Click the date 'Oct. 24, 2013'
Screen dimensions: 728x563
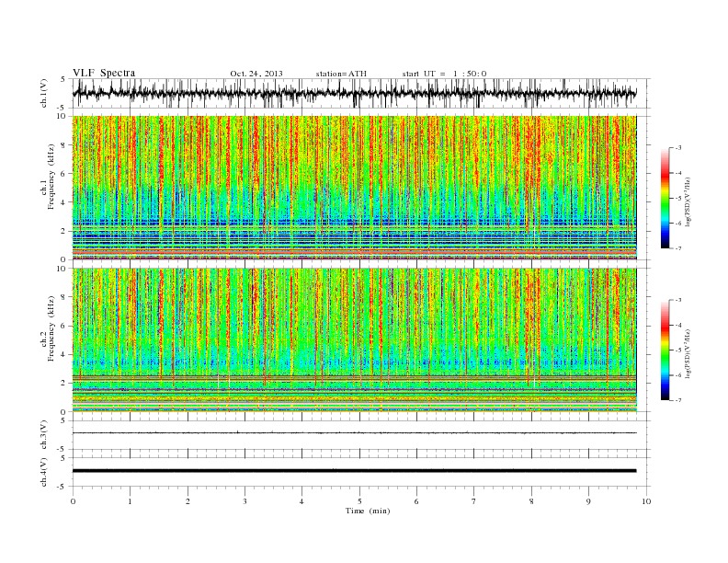pos(256,74)
